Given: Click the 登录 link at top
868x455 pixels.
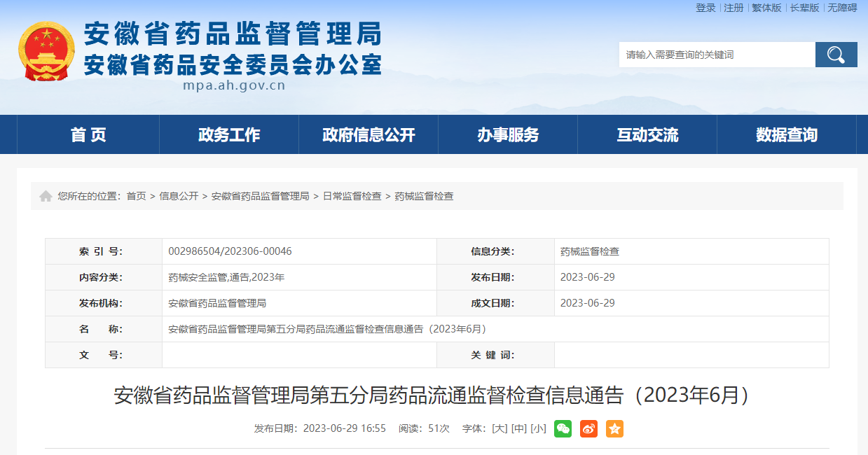Looking at the screenshot, I should point(705,8).
